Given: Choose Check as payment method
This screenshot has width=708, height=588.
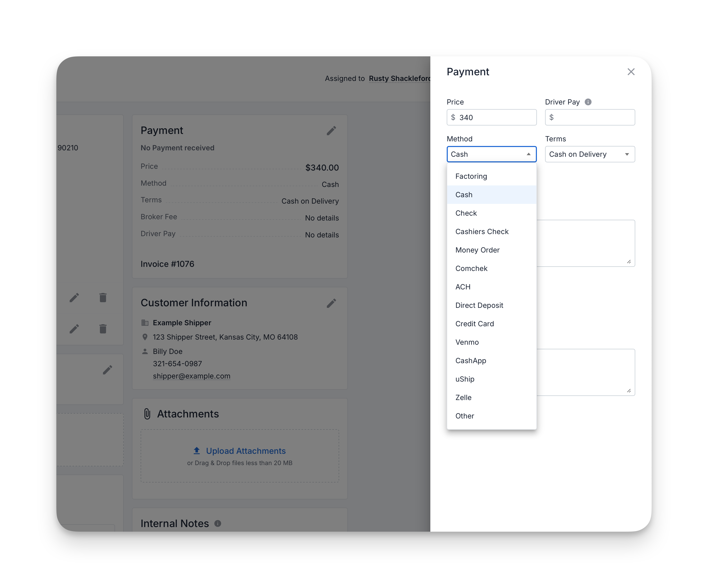Looking at the screenshot, I should point(492,213).
